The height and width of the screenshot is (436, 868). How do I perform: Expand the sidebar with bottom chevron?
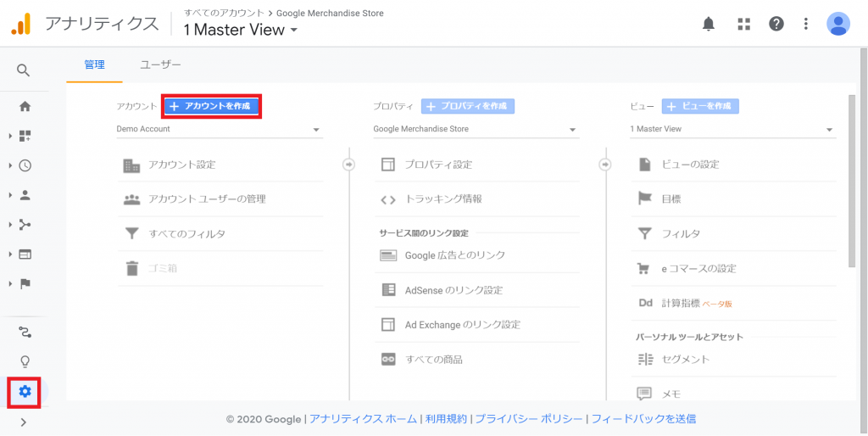(x=23, y=422)
